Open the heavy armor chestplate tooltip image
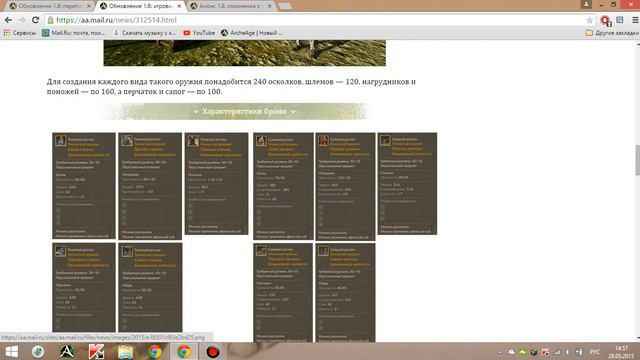The height and width of the screenshot is (360, 640). [x=150, y=186]
